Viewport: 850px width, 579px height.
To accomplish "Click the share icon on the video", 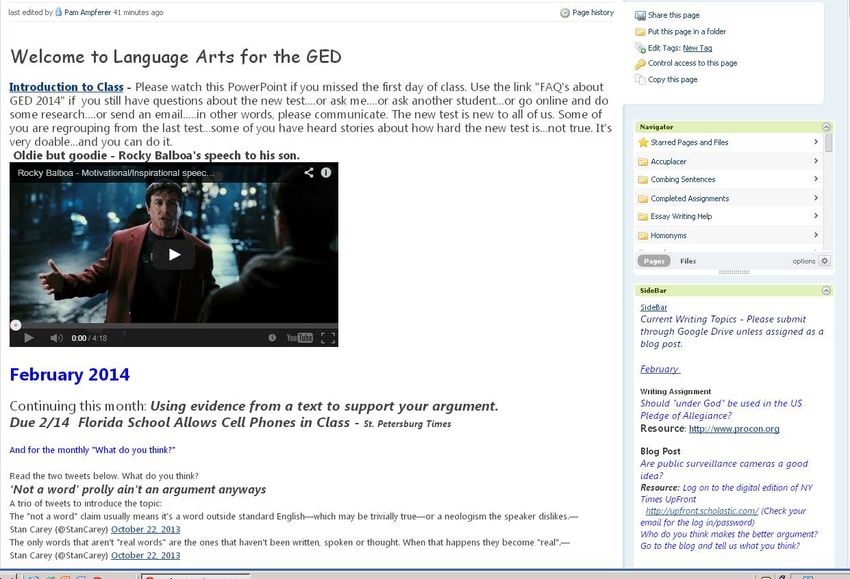I will (308, 172).
